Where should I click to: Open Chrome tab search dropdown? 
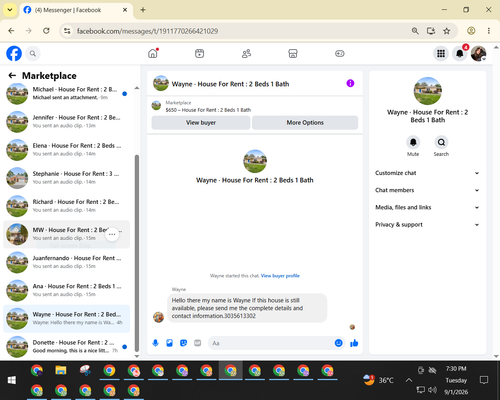coord(10,10)
